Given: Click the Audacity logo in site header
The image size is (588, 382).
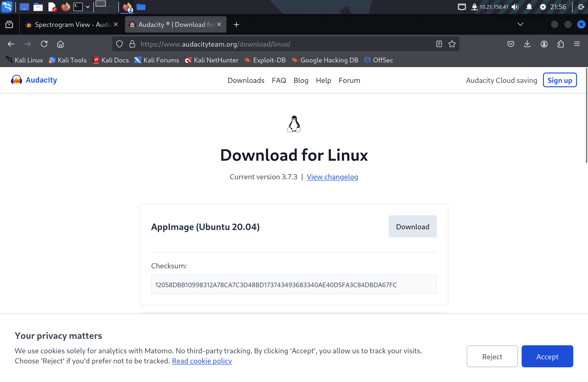Looking at the screenshot, I should (34, 80).
